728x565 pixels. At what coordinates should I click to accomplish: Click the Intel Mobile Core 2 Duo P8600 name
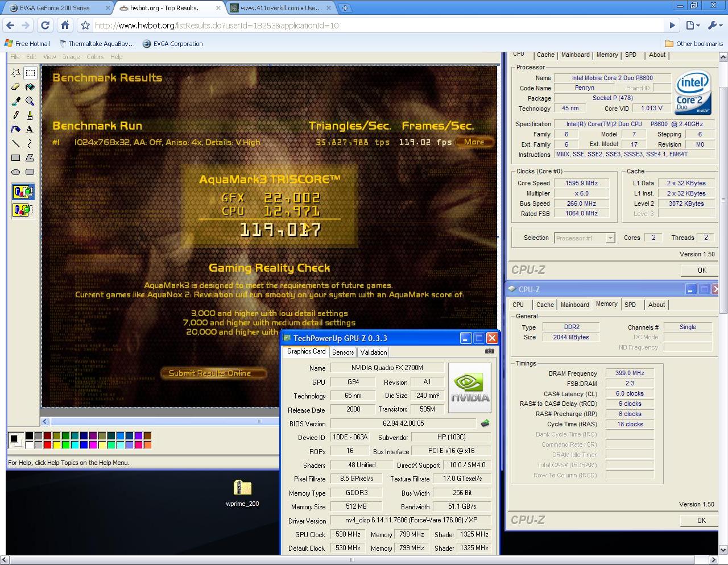coord(612,78)
